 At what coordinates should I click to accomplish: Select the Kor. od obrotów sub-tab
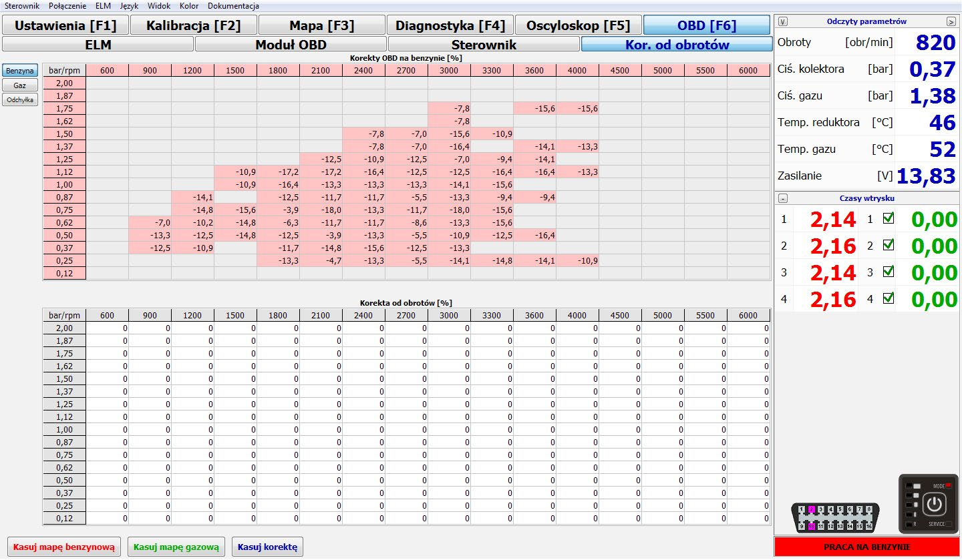coord(677,45)
